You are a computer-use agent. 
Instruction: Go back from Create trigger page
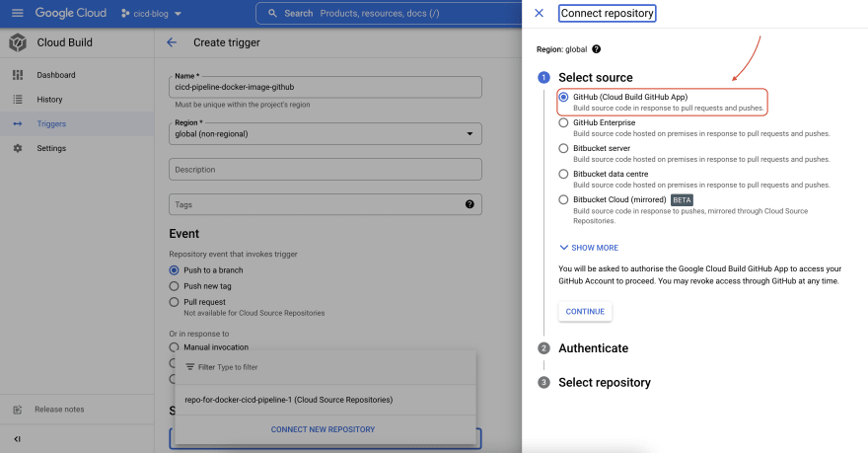point(172,42)
